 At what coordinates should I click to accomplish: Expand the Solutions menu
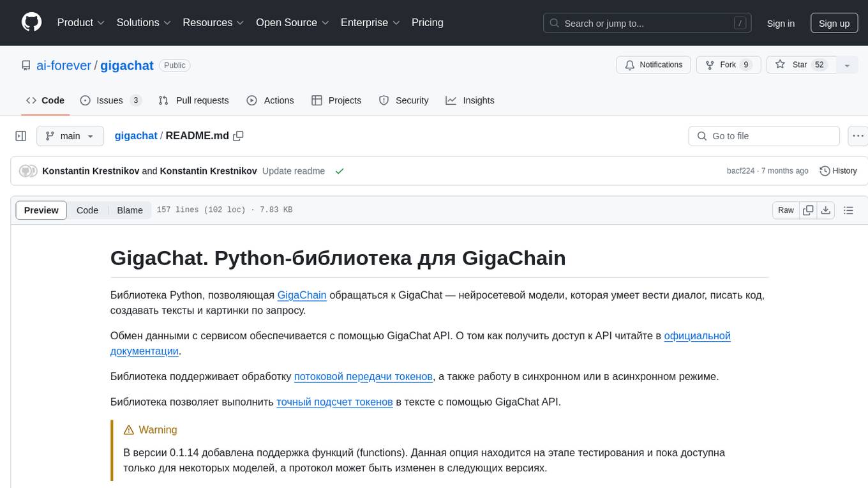[x=144, y=22]
